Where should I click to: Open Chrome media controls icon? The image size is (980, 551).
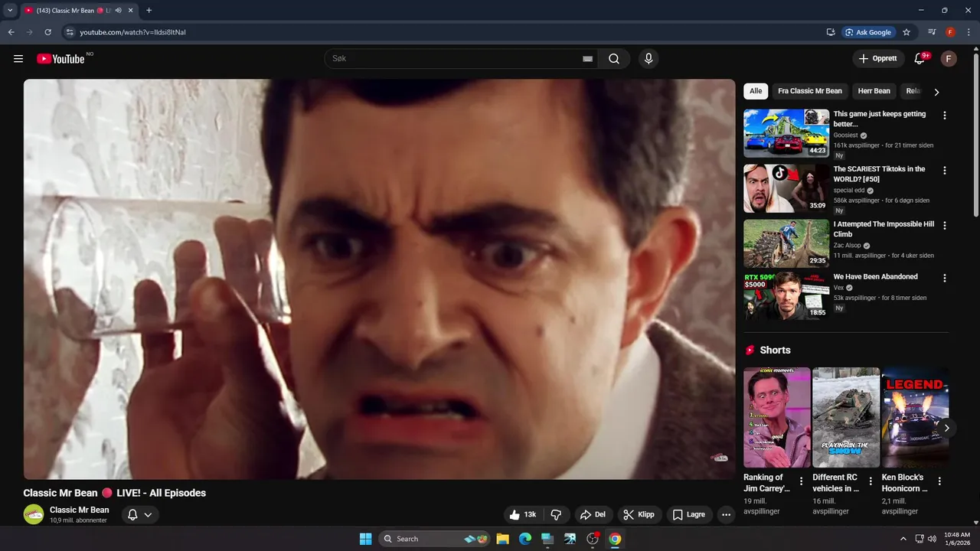pos(932,32)
